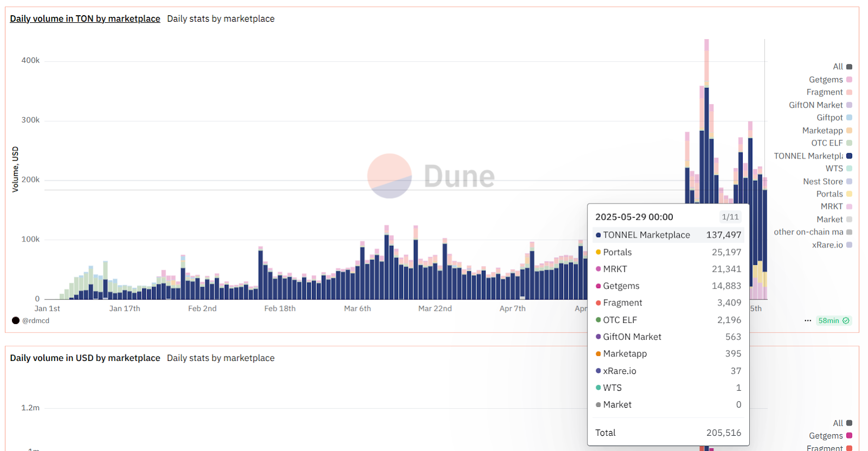Viewport: 868px width, 451px height.
Task: Click the @rdmcd author avatar icon
Action: (16, 321)
